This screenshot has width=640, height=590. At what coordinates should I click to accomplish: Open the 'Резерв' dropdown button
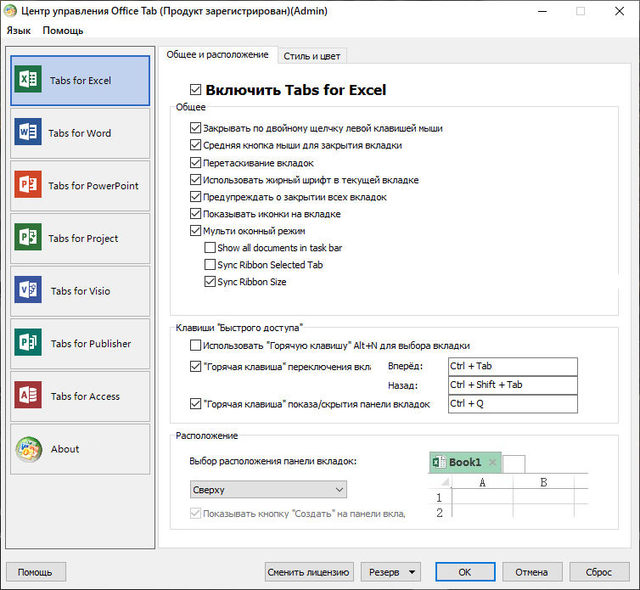(390, 572)
